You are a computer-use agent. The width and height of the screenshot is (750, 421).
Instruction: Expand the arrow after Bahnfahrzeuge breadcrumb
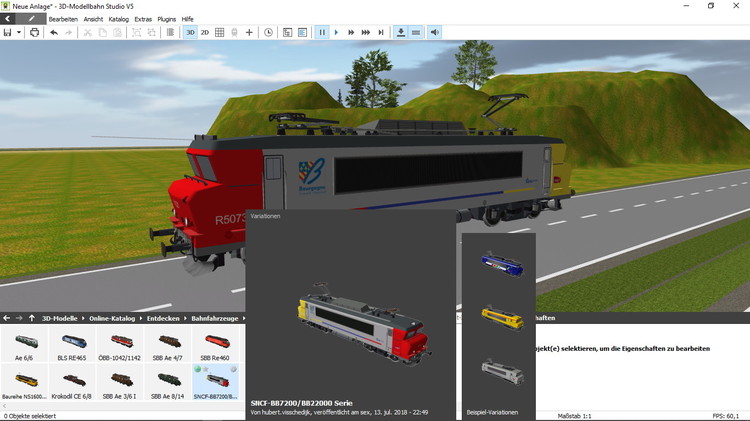tap(243, 318)
